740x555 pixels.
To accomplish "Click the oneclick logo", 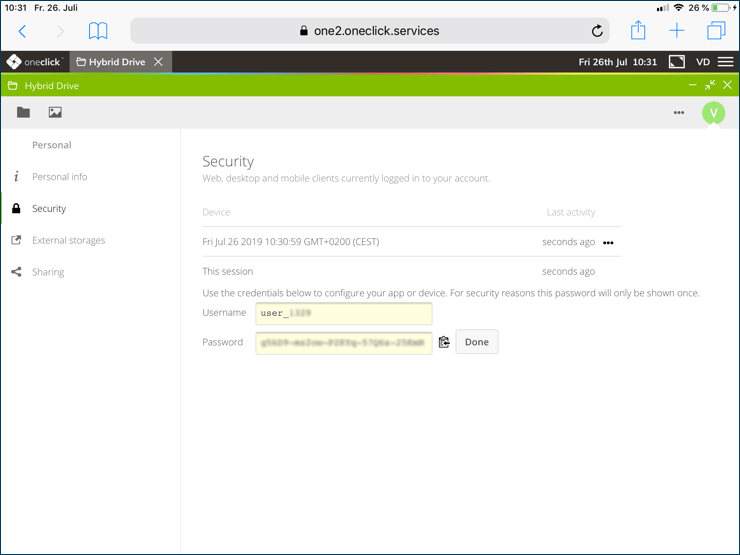I will [x=35, y=62].
